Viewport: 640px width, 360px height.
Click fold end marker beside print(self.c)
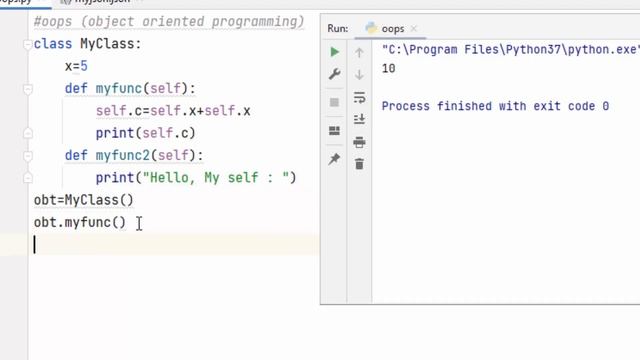pyautogui.click(x=28, y=133)
